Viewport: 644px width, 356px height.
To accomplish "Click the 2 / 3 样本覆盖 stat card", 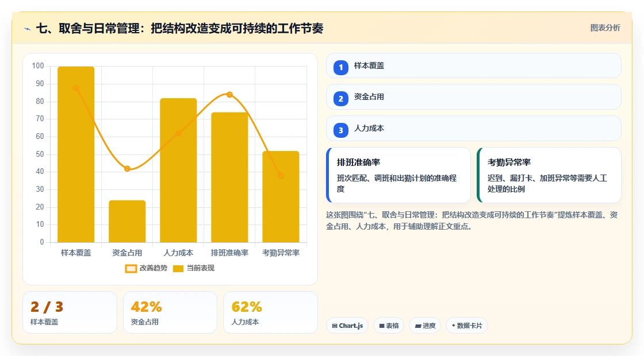I will [70, 312].
